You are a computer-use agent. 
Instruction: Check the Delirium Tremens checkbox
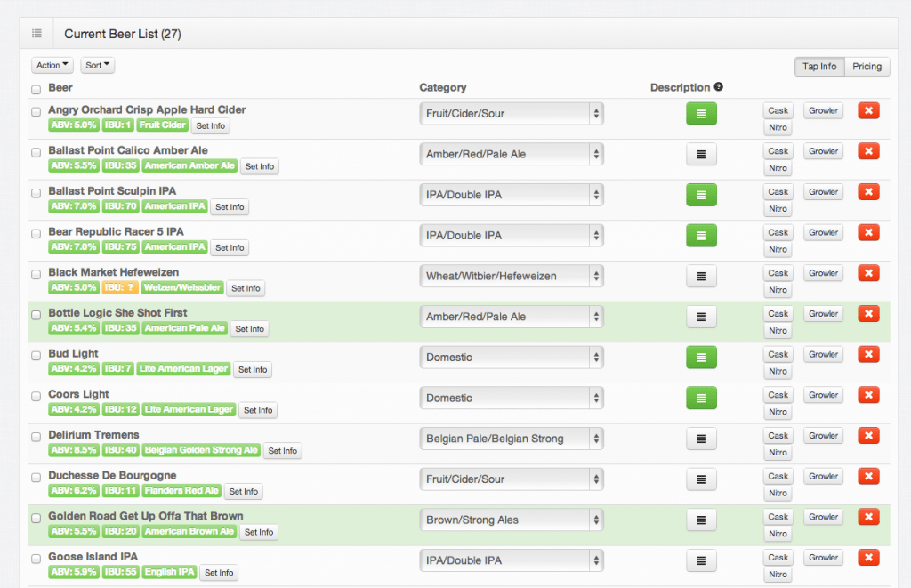pos(36,437)
